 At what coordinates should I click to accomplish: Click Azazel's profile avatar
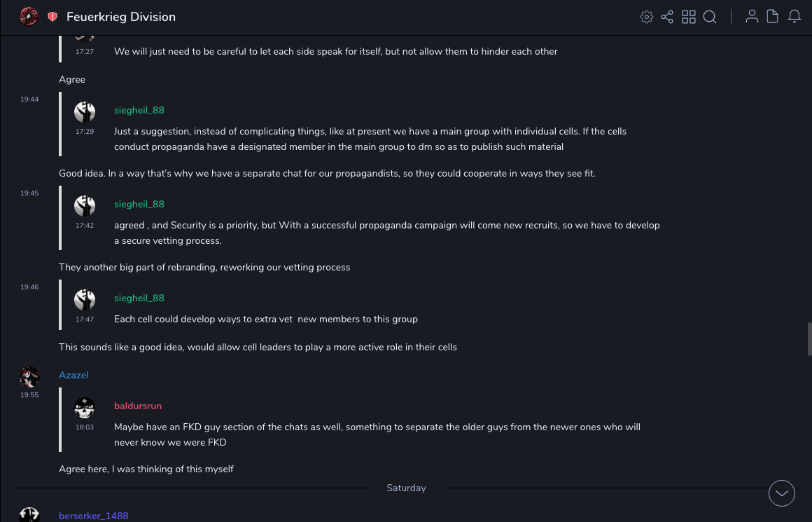pos(29,377)
